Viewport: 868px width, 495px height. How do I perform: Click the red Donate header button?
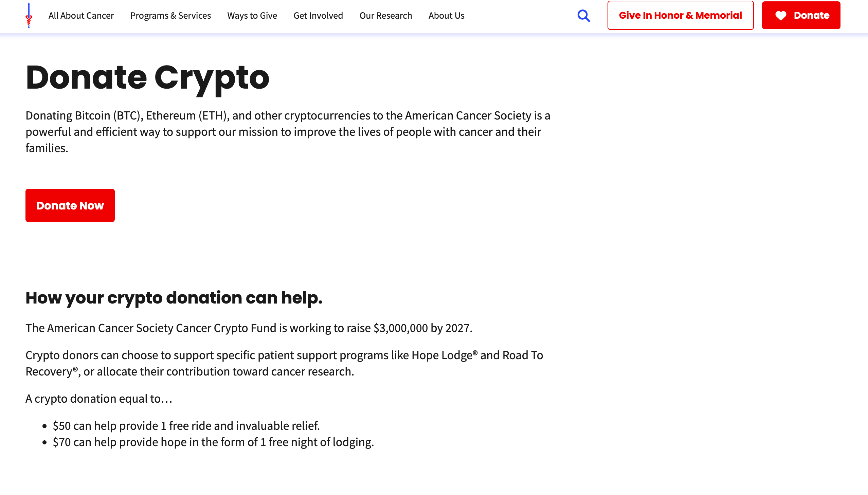[801, 15]
